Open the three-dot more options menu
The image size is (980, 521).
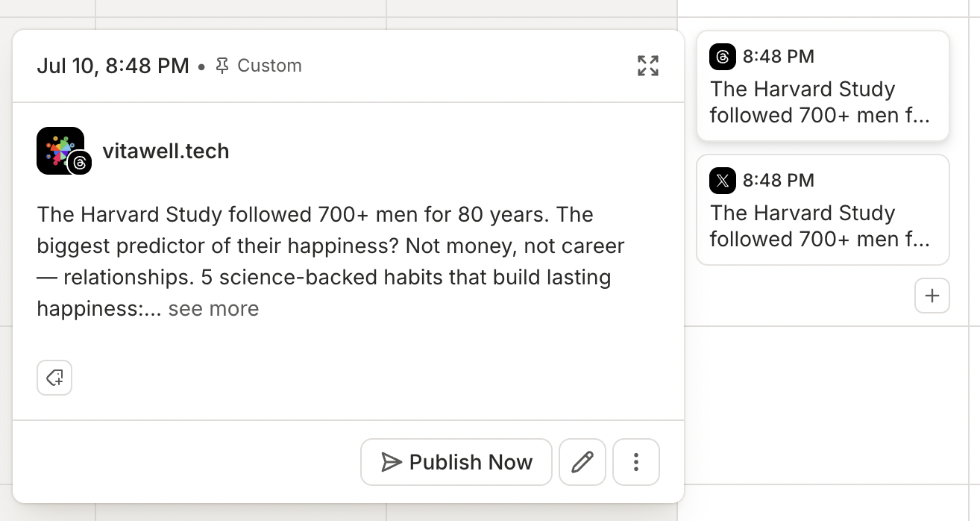pos(636,462)
